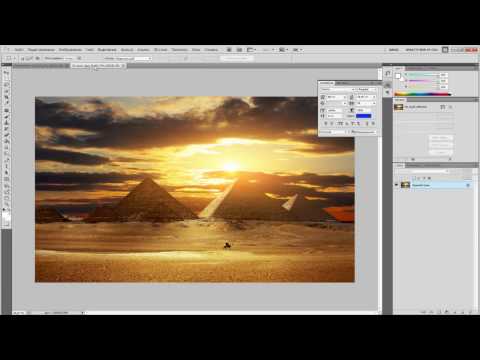Open the Image (Изображение) menu
The height and width of the screenshot is (360, 480).
(x=70, y=50)
